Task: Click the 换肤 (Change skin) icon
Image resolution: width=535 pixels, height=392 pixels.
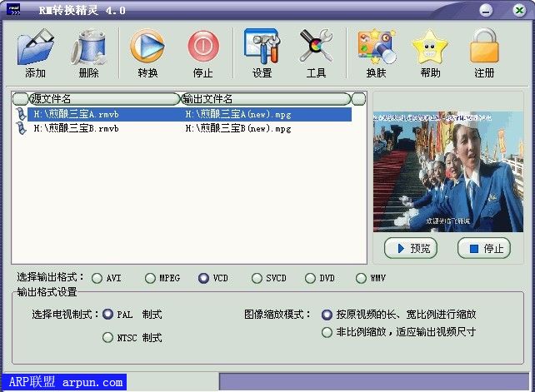Action: 376,48
